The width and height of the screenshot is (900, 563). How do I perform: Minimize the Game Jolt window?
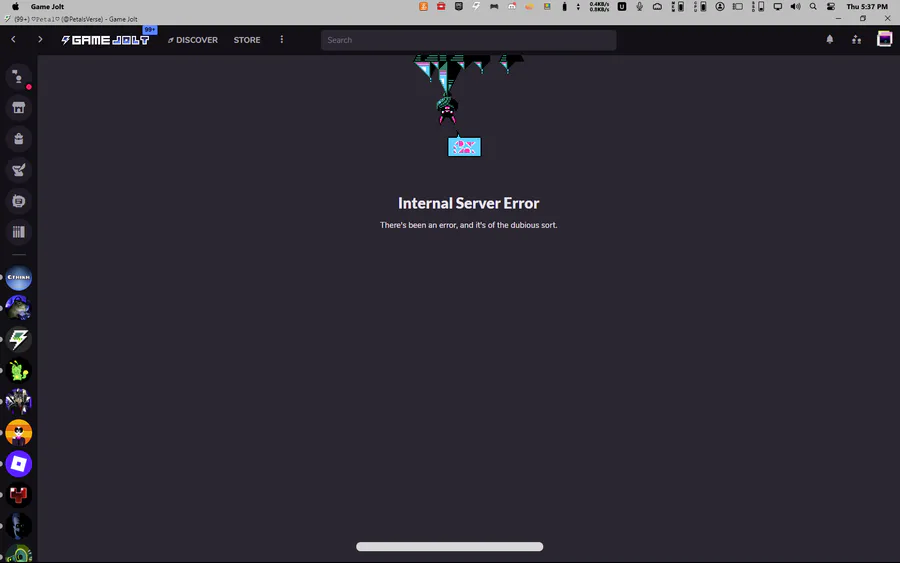(x=838, y=18)
